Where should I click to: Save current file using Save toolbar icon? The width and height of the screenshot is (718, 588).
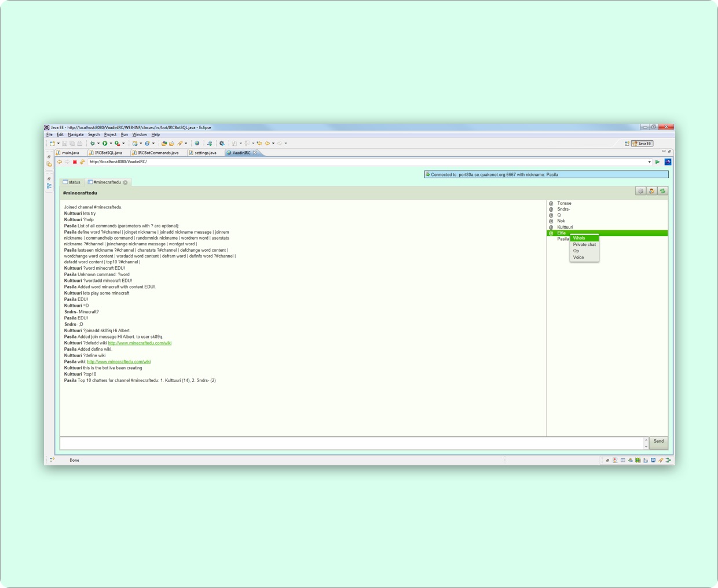(x=64, y=144)
